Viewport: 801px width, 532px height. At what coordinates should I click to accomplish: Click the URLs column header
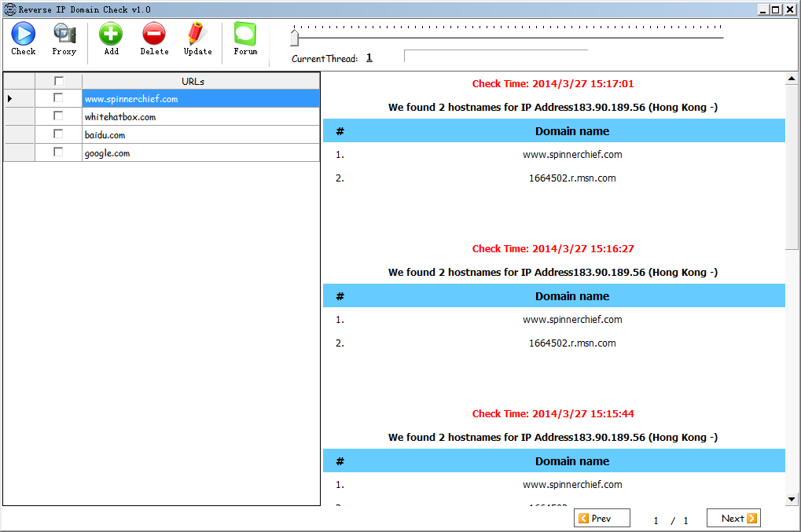tap(200, 81)
